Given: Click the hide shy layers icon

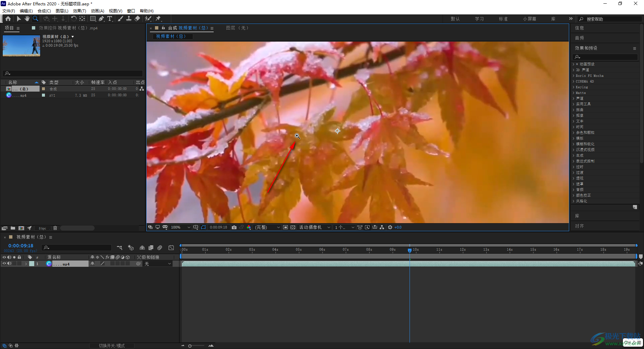Looking at the screenshot, I should coord(142,248).
